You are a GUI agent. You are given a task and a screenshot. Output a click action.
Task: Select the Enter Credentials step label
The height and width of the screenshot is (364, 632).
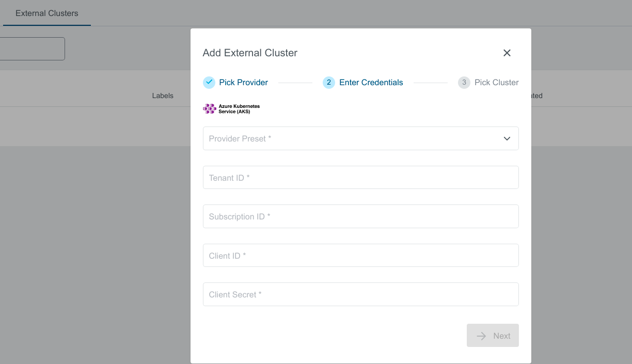371,82
